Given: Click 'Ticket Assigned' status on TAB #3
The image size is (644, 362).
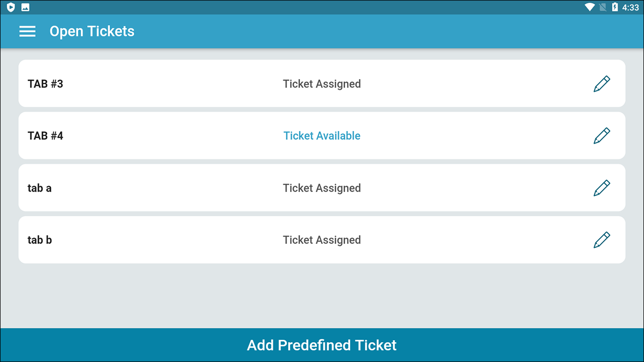Looking at the screenshot, I should tap(322, 84).
